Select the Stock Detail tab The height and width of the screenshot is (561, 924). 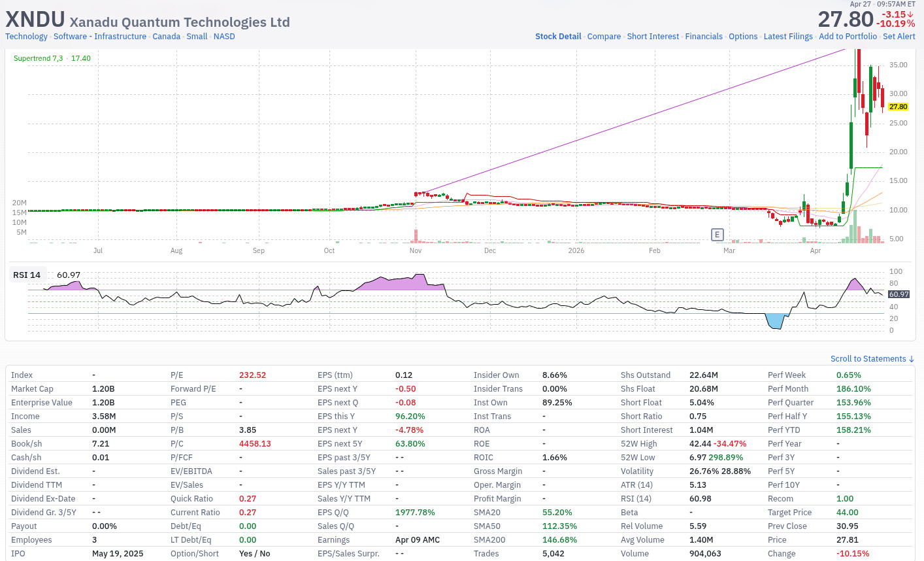pyautogui.click(x=558, y=37)
